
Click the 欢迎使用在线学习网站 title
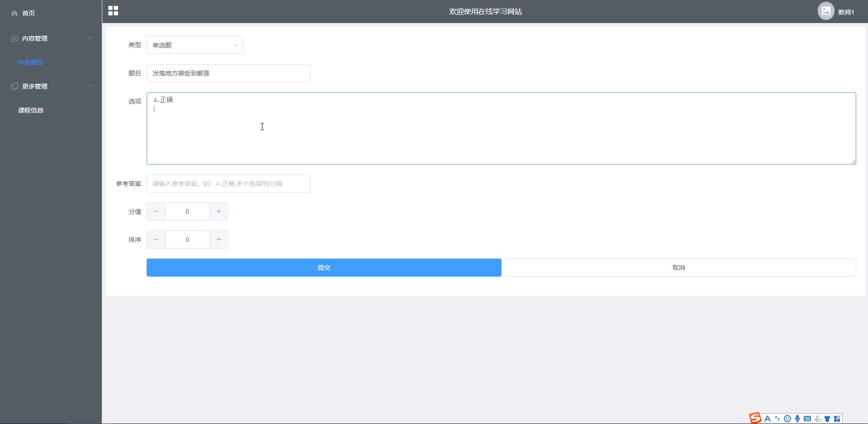pos(486,12)
